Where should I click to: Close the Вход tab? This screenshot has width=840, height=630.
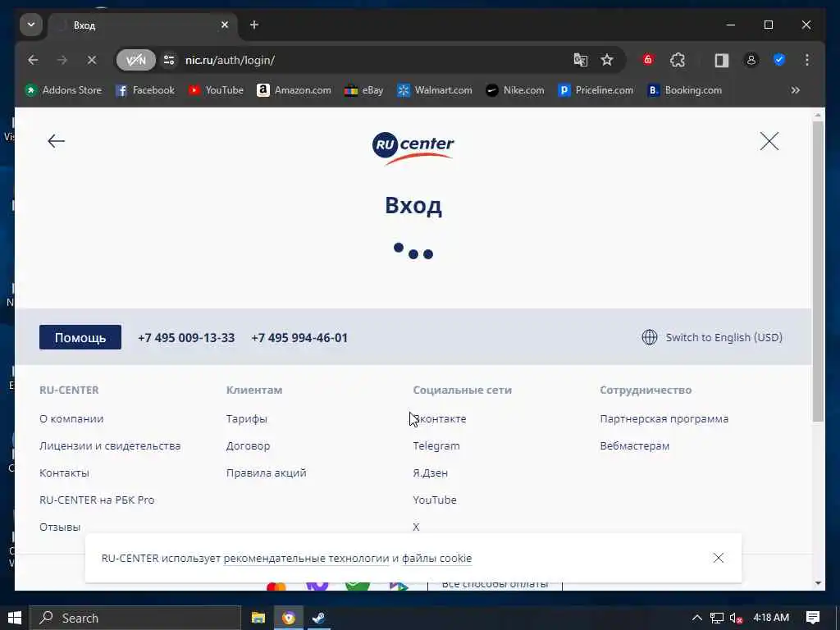(x=225, y=25)
